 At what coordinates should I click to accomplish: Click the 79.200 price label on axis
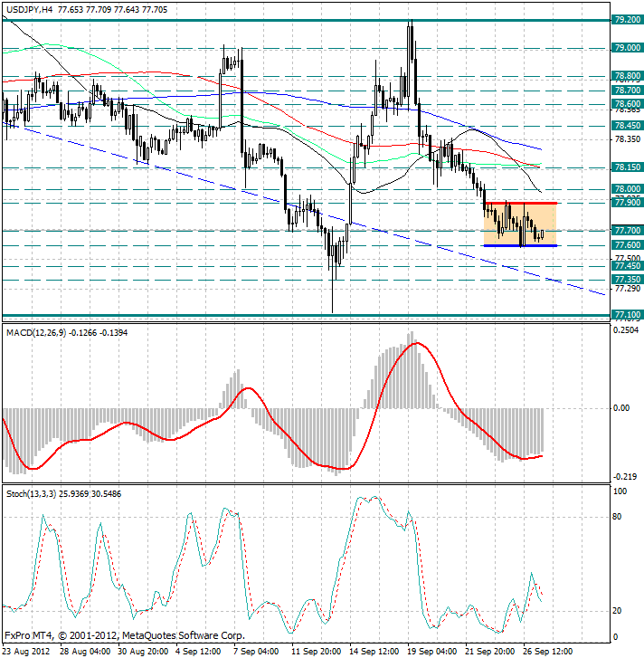[626, 19]
